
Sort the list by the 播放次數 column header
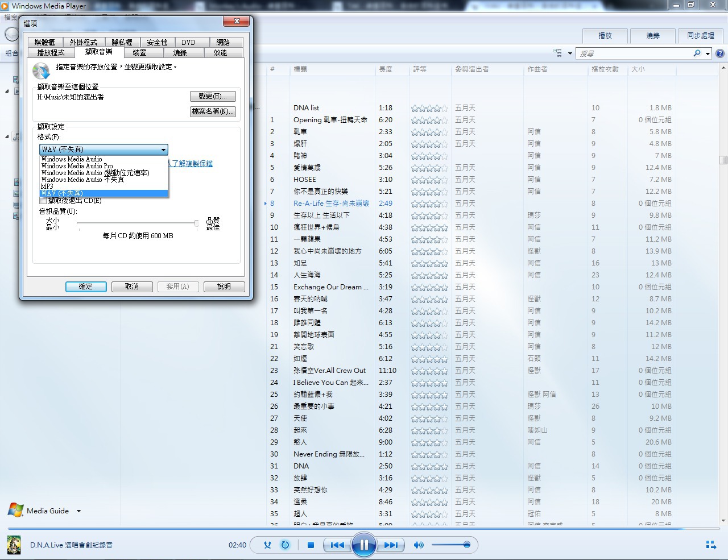(x=607, y=69)
